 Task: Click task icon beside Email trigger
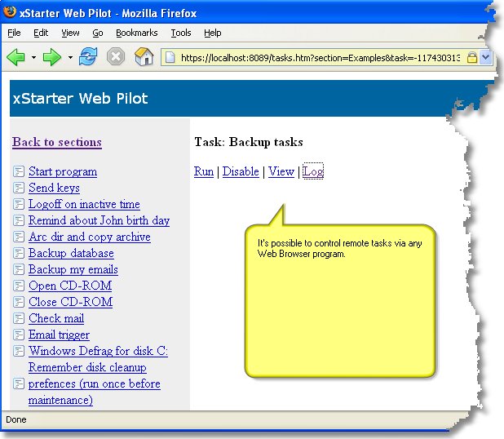(x=19, y=335)
